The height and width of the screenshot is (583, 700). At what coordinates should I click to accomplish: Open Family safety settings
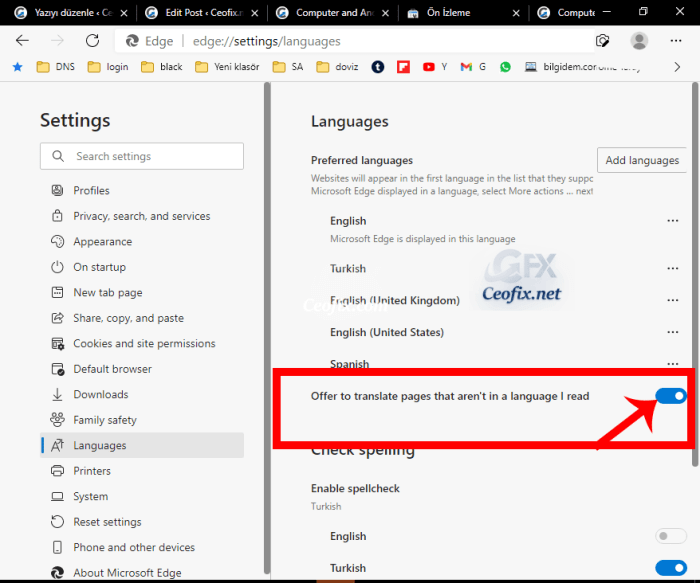[x=142, y=420]
